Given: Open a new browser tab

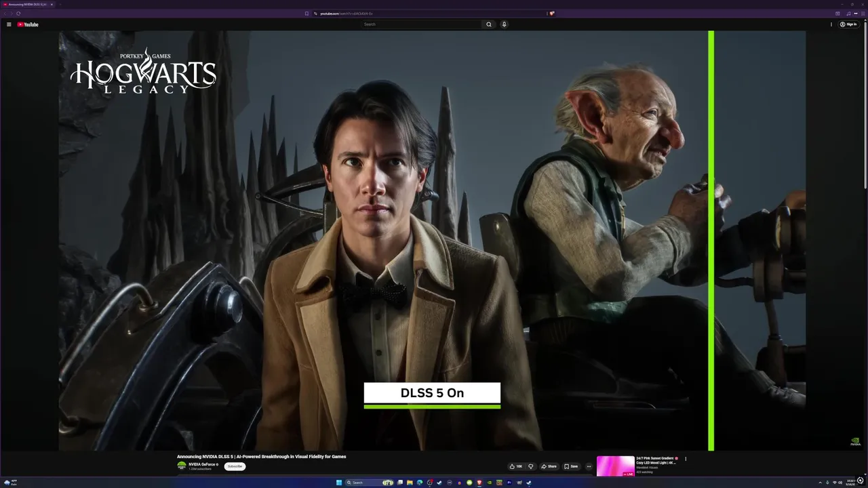Looking at the screenshot, I should (x=60, y=4).
